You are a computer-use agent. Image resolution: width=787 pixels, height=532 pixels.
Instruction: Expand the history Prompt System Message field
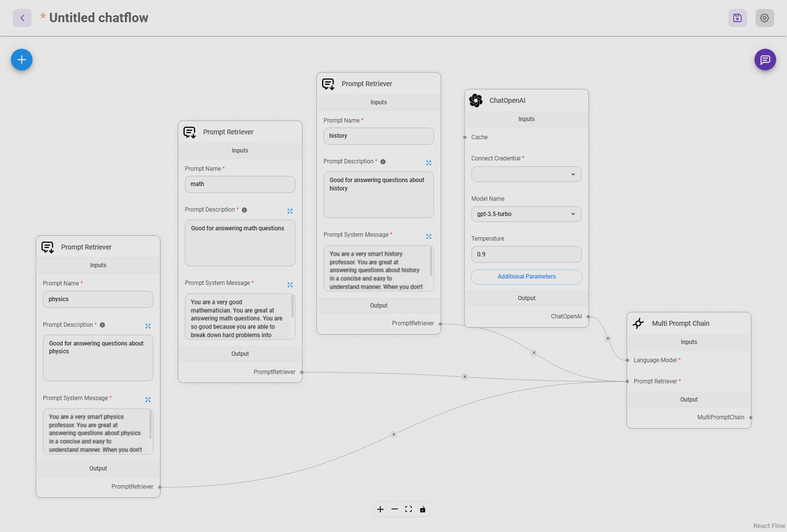click(x=428, y=237)
